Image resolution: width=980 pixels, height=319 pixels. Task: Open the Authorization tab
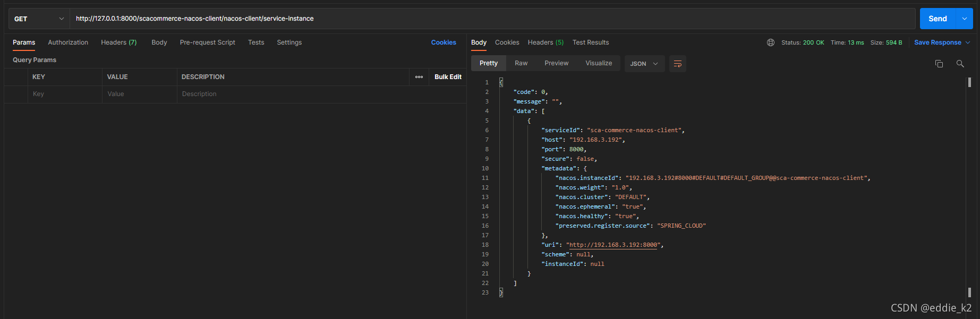[68, 42]
